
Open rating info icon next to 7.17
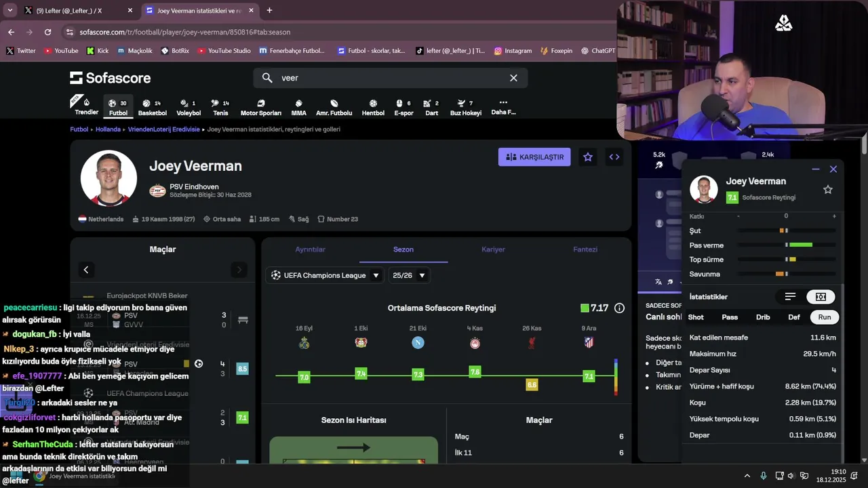click(619, 308)
